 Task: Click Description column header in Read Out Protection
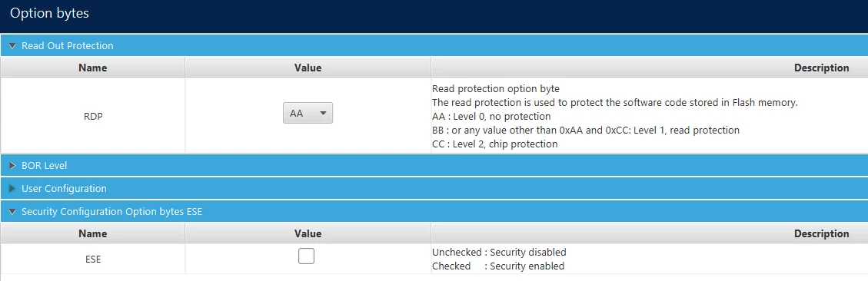[650, 68]
